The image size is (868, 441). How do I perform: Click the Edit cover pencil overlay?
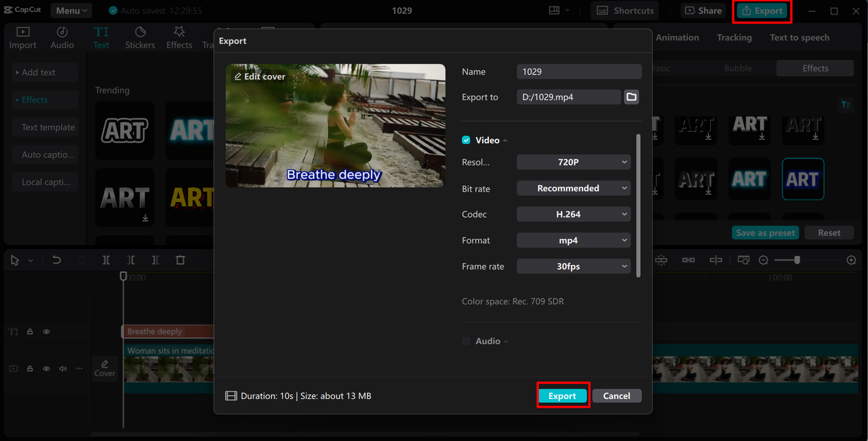tap(260, 77)
